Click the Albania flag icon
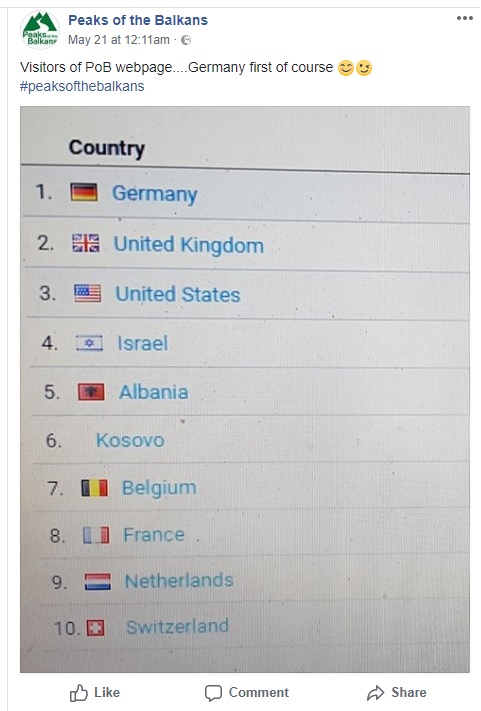This screenshot has width=481, height=711. (91, 392)
